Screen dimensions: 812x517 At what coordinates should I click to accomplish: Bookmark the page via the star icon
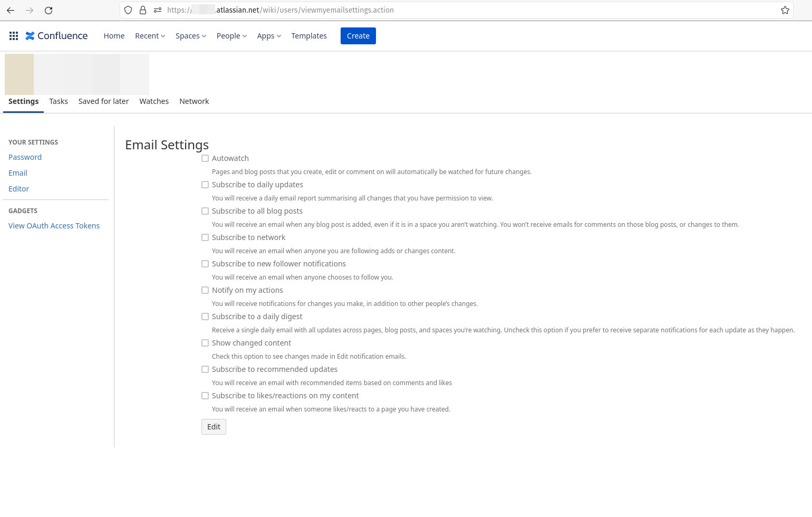pyautogui.click(x=784, y=9)
